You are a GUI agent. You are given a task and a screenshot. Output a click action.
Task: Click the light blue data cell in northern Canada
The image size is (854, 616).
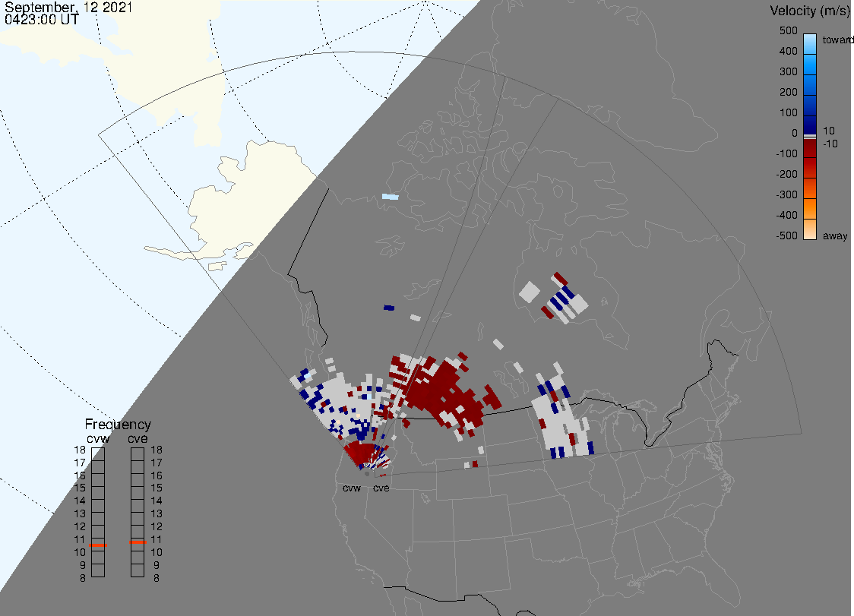390,197
